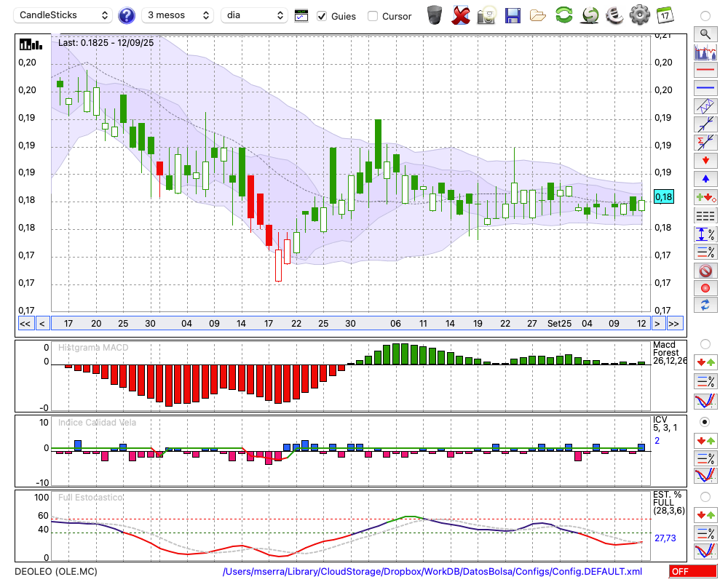Open the blue question mark help
This screenshot has height=582, width=728.
(126, 16)
